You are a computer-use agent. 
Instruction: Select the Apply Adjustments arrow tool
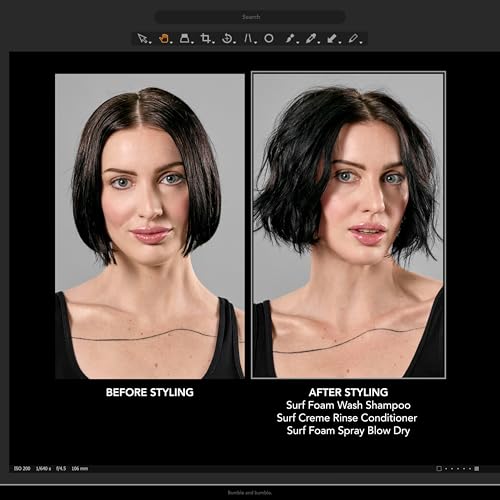point(332,39)
